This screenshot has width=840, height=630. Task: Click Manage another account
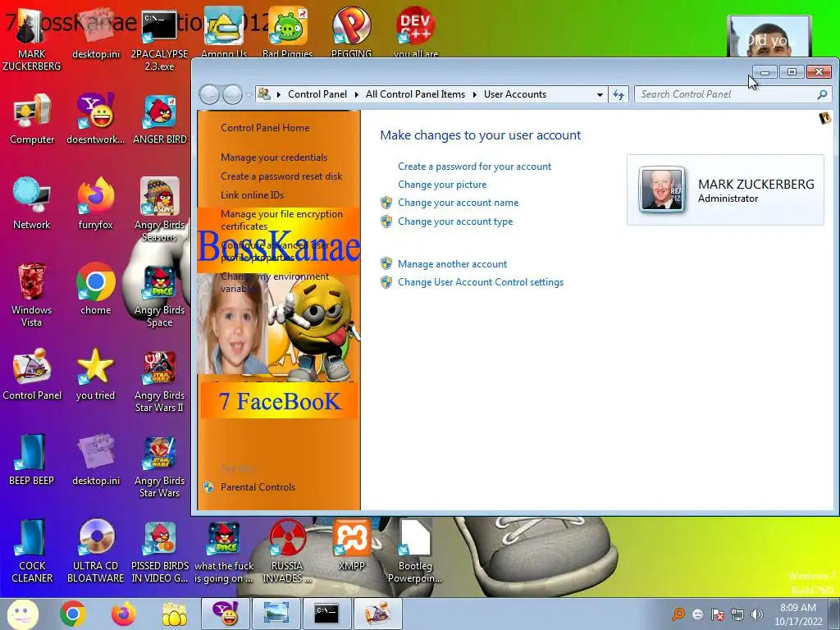pyautogui.click(x=452, y=264)
